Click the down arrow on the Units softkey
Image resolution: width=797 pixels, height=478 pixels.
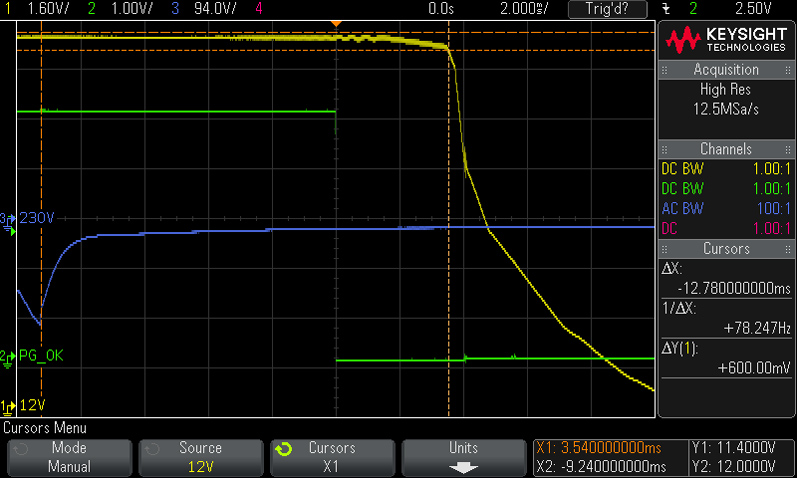coord(464,467)
